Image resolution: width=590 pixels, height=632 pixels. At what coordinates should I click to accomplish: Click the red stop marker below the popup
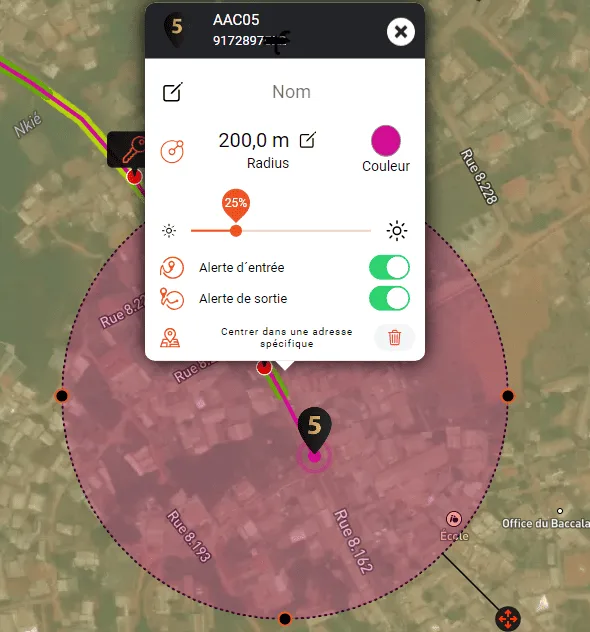point(264,367)
